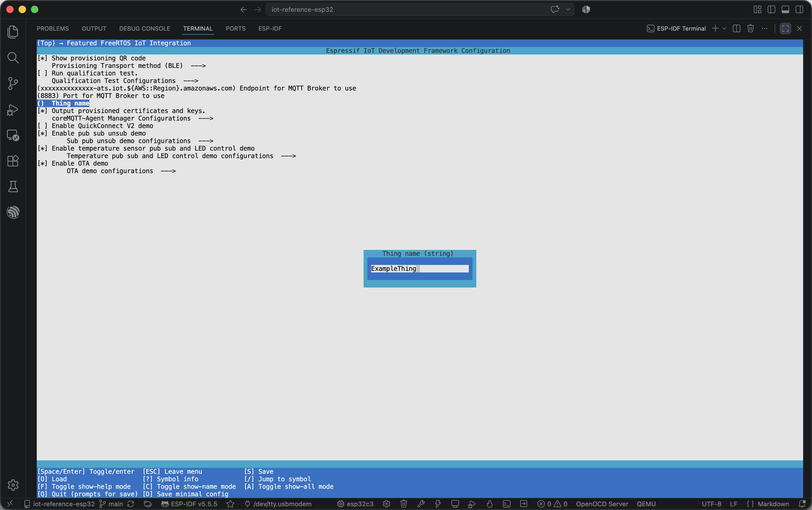Toggle primary side bar visibility
812x510 pixels.
click(771, 9)
